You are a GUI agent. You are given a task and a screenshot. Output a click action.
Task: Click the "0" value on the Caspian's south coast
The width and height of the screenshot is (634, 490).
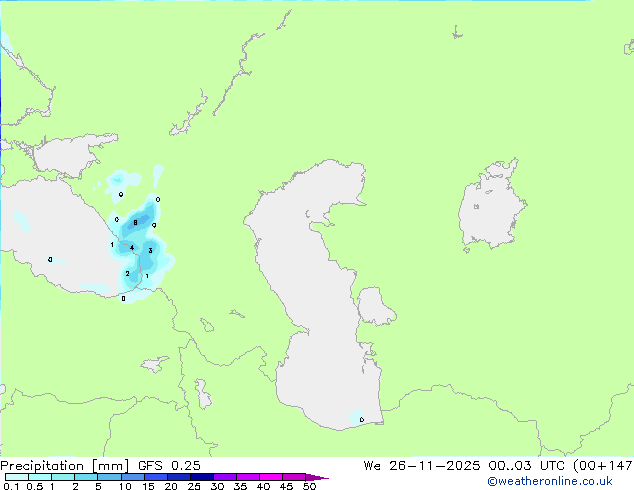(361, 420)
